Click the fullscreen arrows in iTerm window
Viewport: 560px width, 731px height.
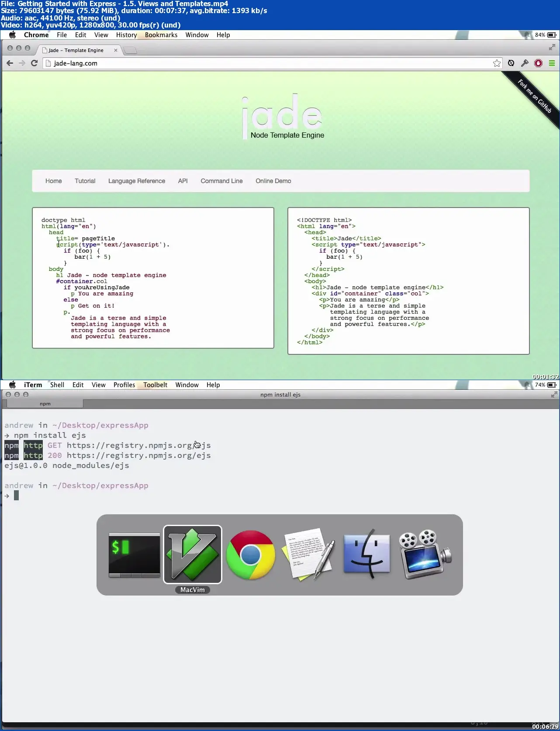[554, 395]
